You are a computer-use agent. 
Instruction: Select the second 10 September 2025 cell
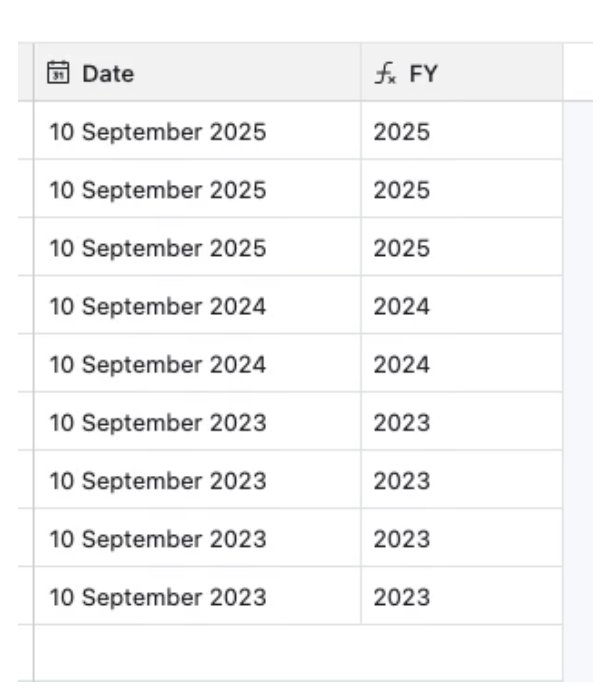[x=158, y=190]
